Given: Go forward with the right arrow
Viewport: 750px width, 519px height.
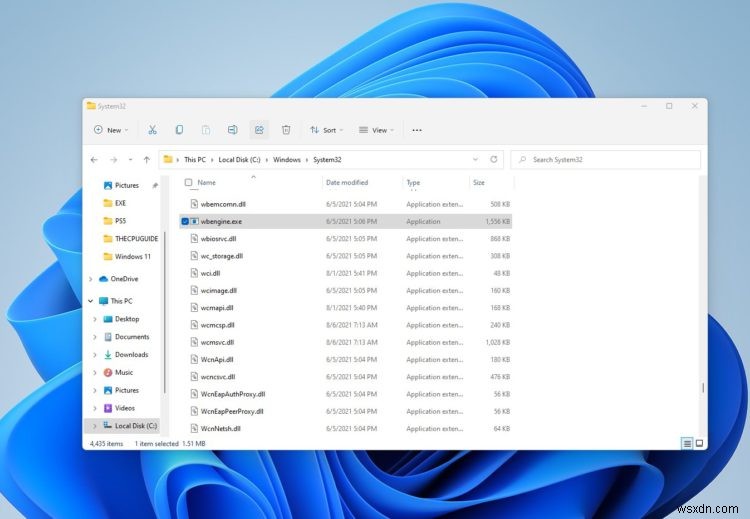Looking at the screenshot, I should pos(113,160).
